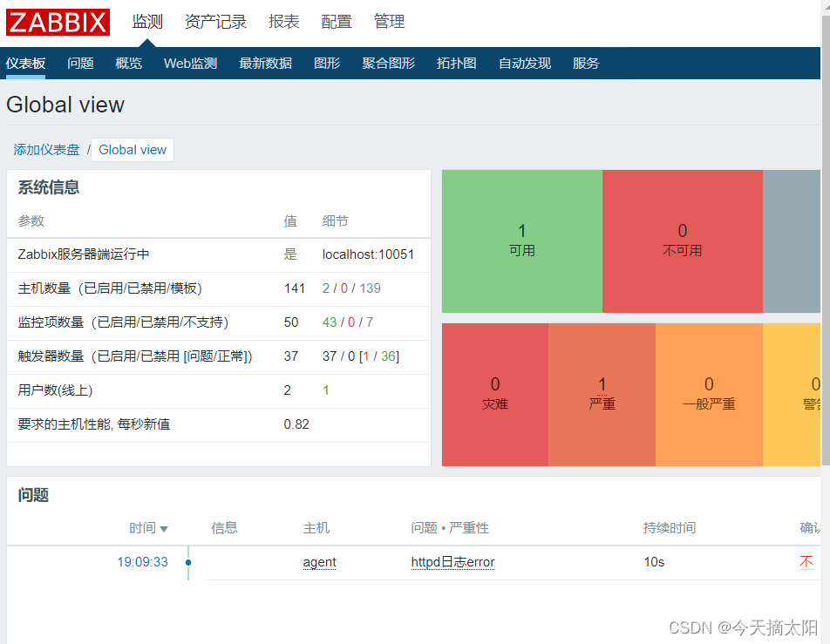Click the timeline dot beside 19:09:33
This screenshot has height=644, width=830.
(188, 562)
